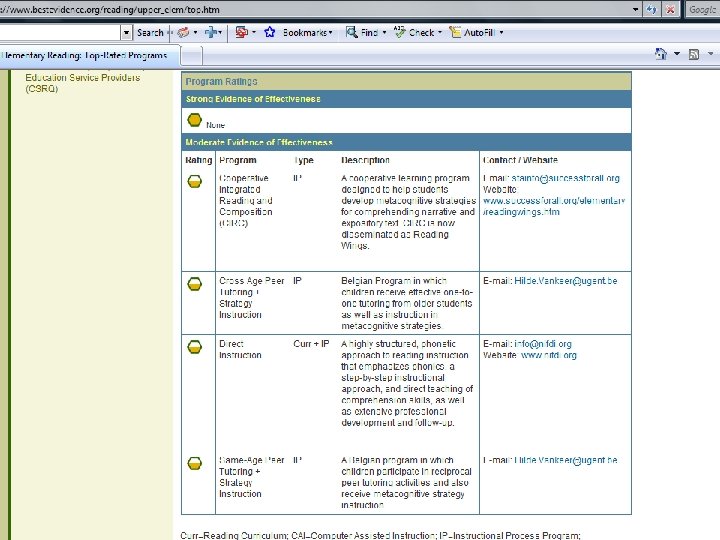This screenshot has width=720, height=540.
Task: Click the toolbar search text field
Action: [x=60, y=33]
